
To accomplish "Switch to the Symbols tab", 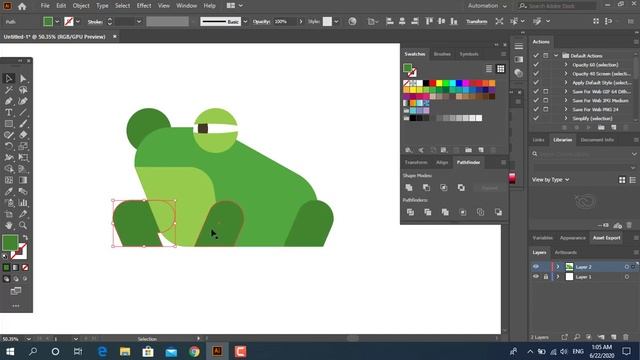I will pos(469,54).
